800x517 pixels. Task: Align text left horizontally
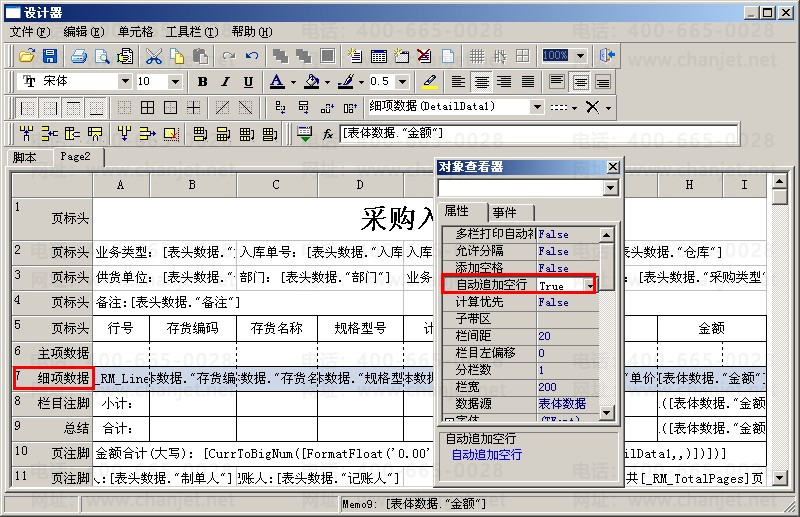click(x=458, y=81)
